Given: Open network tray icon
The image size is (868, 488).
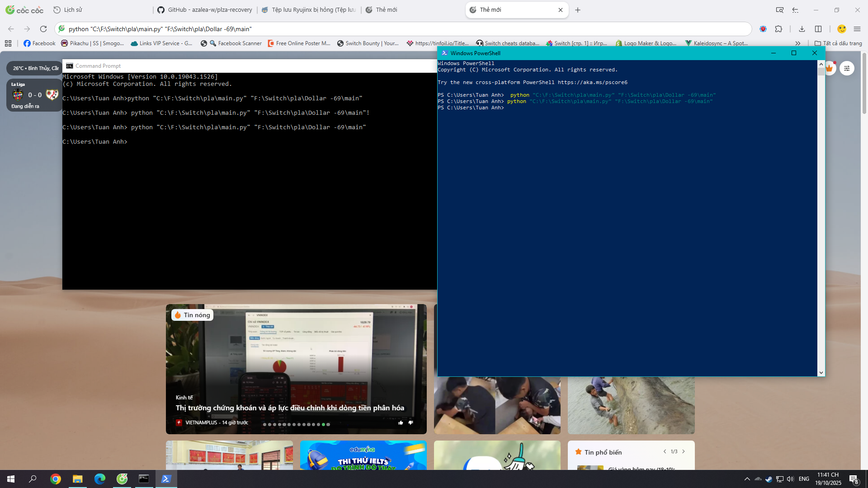Looking at the screenshot, I should (779, 479).
